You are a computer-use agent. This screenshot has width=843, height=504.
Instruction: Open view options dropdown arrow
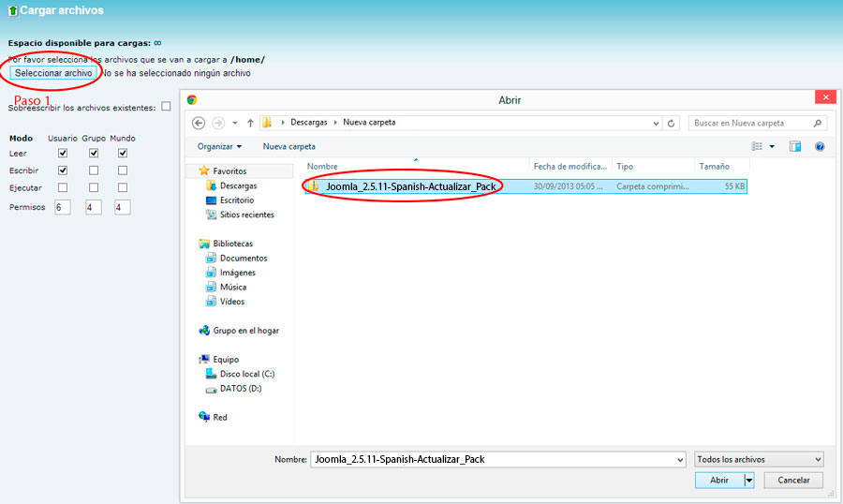click(x=772, y=147)
